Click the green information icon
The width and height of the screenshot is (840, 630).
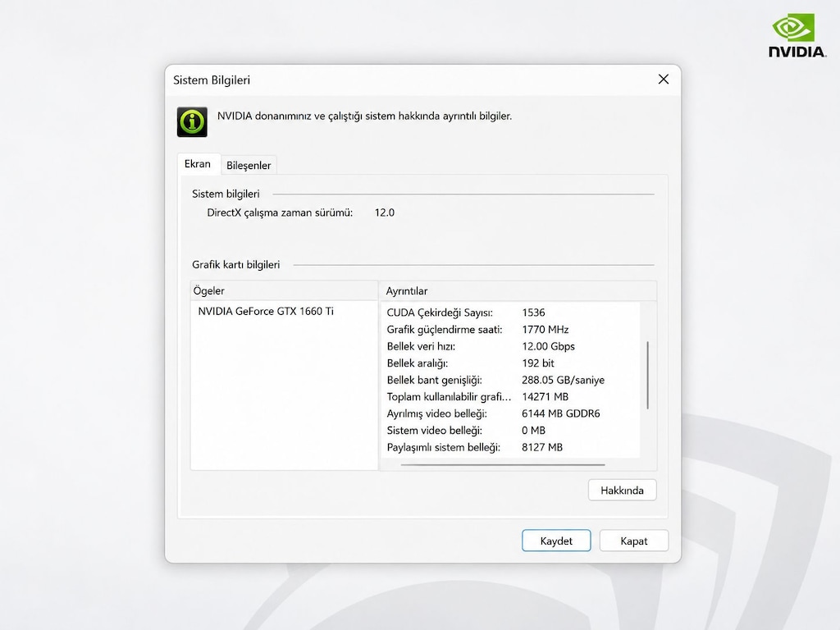(192, 122)
